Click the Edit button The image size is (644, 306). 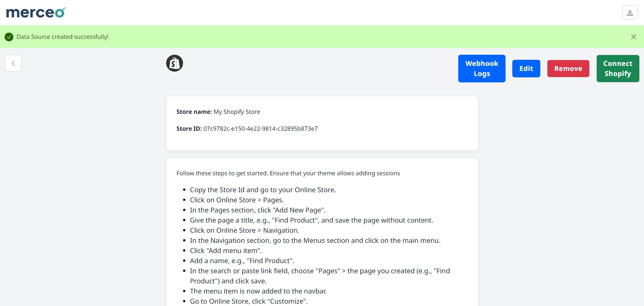click(526, 69)
